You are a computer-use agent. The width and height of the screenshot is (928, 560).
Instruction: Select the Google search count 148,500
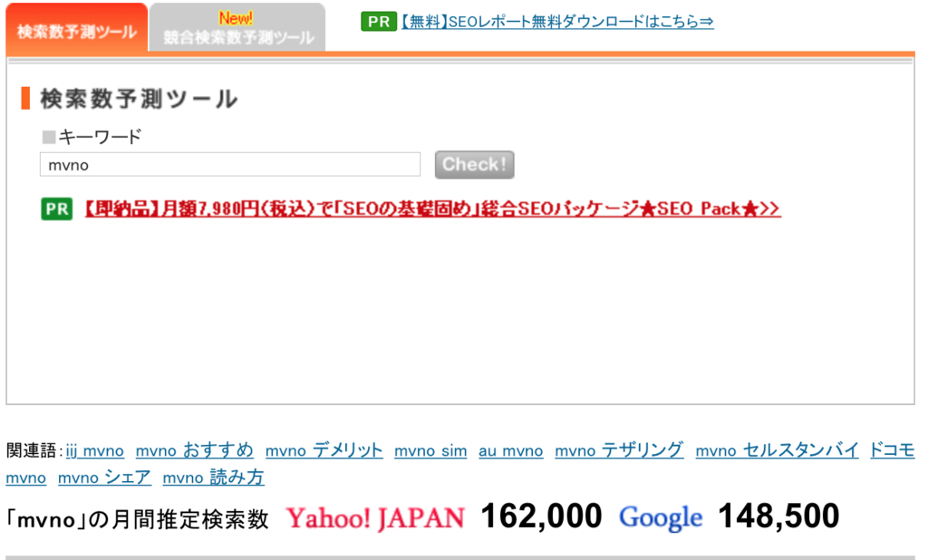point(778,517)
